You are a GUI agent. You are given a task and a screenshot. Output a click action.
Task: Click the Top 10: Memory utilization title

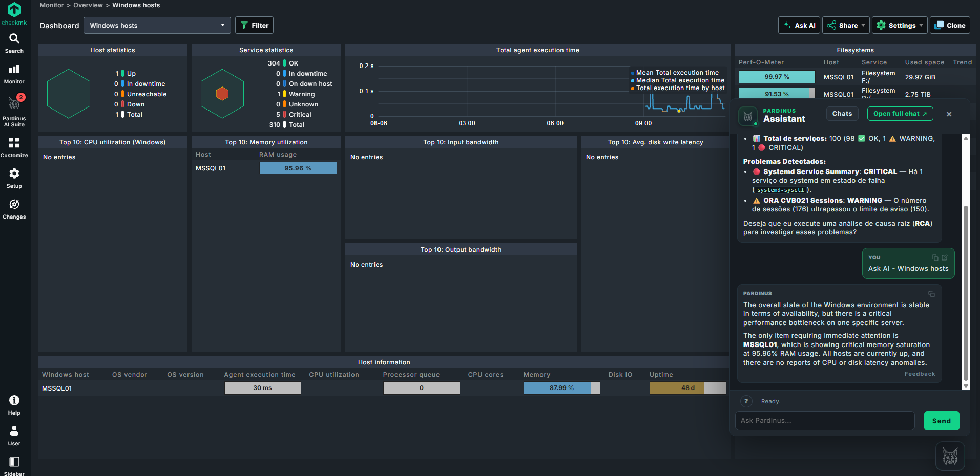tap(266, 142)
